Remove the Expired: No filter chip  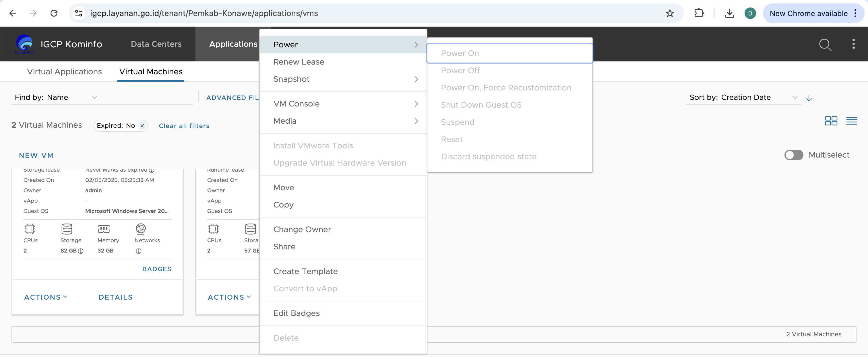(x=142, y=126)
